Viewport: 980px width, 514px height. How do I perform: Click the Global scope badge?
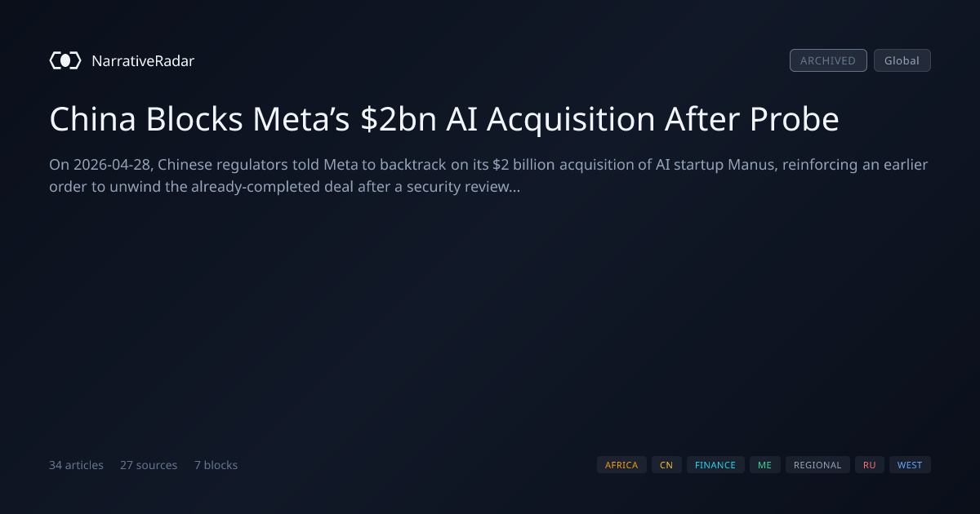902,60
